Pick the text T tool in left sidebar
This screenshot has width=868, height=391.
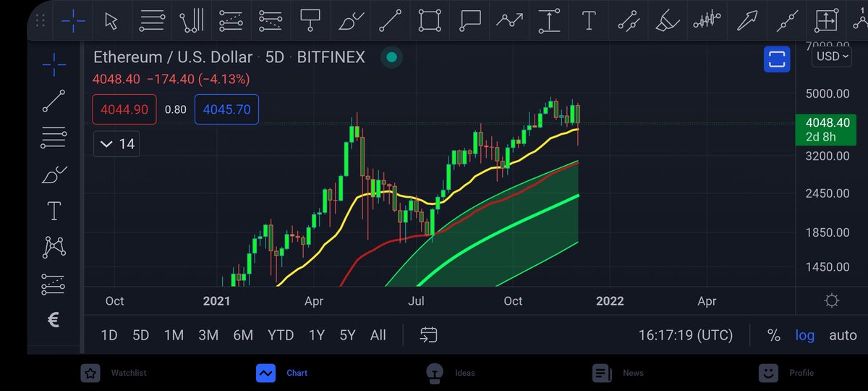pos(54,211)
